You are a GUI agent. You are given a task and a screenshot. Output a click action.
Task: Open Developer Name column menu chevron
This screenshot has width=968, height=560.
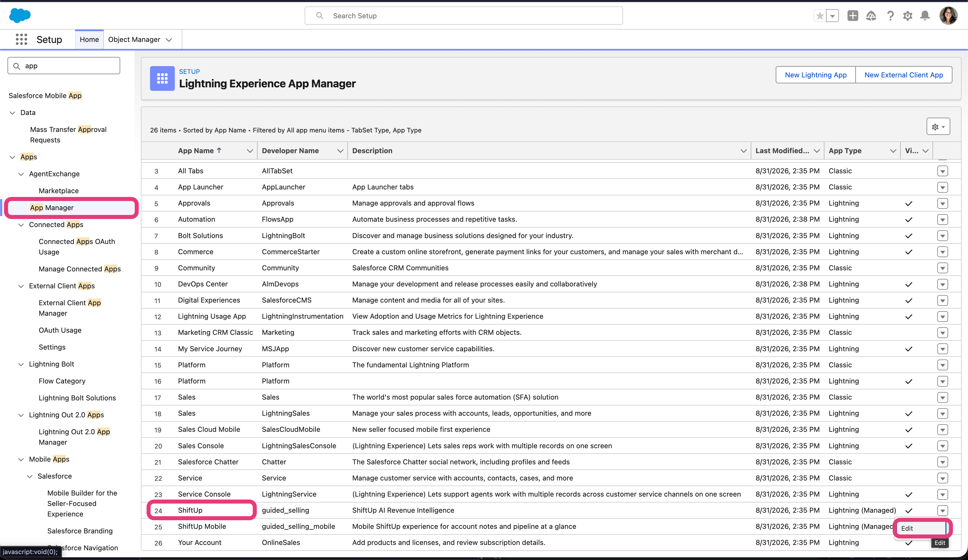pyautogui.click(x=340, y=151)
